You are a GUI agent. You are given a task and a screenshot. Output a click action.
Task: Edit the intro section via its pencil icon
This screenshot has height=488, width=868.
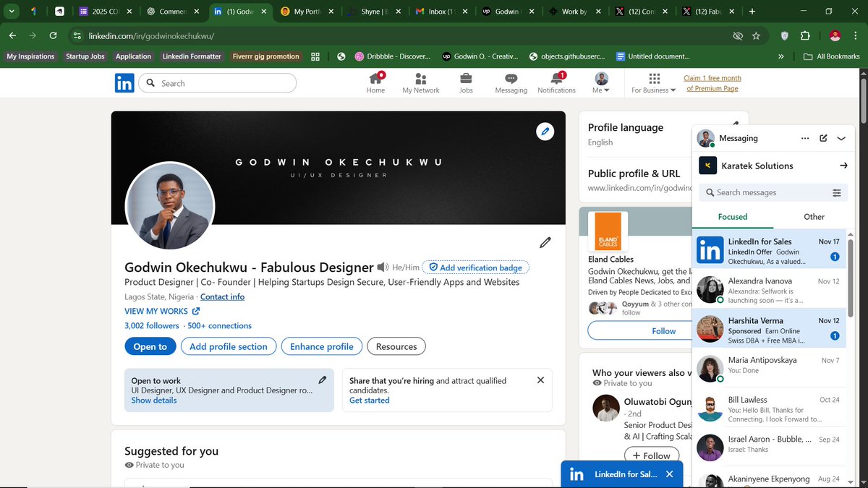tap(545, 242)
